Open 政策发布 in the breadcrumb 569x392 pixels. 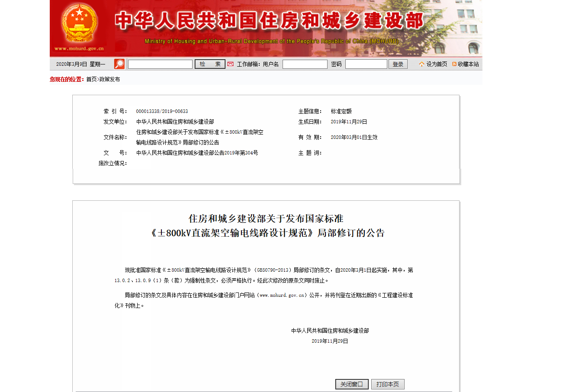110,79
